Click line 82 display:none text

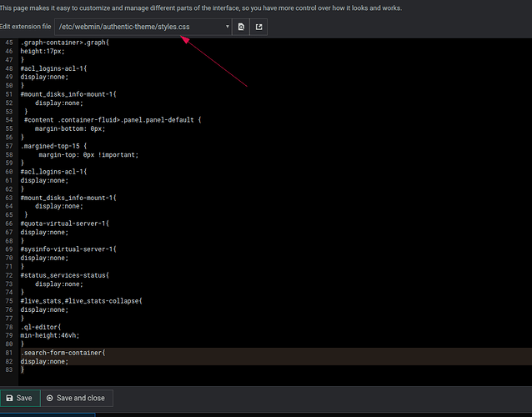43,361
